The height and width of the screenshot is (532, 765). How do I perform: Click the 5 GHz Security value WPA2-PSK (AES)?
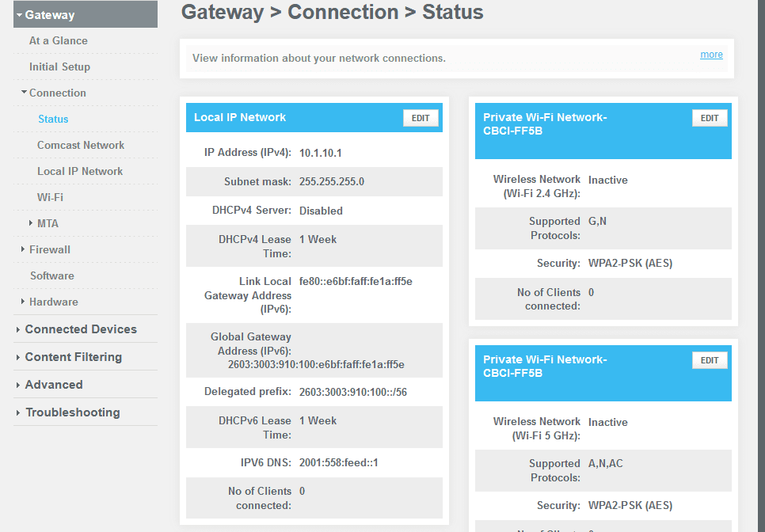pos(630,506)
